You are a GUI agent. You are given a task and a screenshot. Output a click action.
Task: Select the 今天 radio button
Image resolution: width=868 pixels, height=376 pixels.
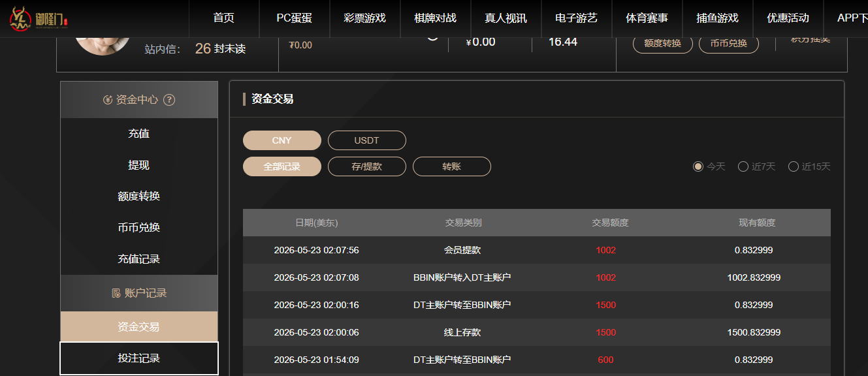[698, 166]
